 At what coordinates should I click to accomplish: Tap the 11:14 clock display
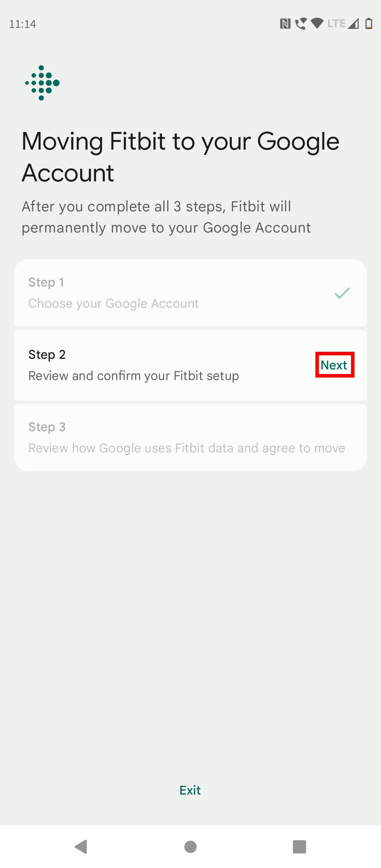22,24
